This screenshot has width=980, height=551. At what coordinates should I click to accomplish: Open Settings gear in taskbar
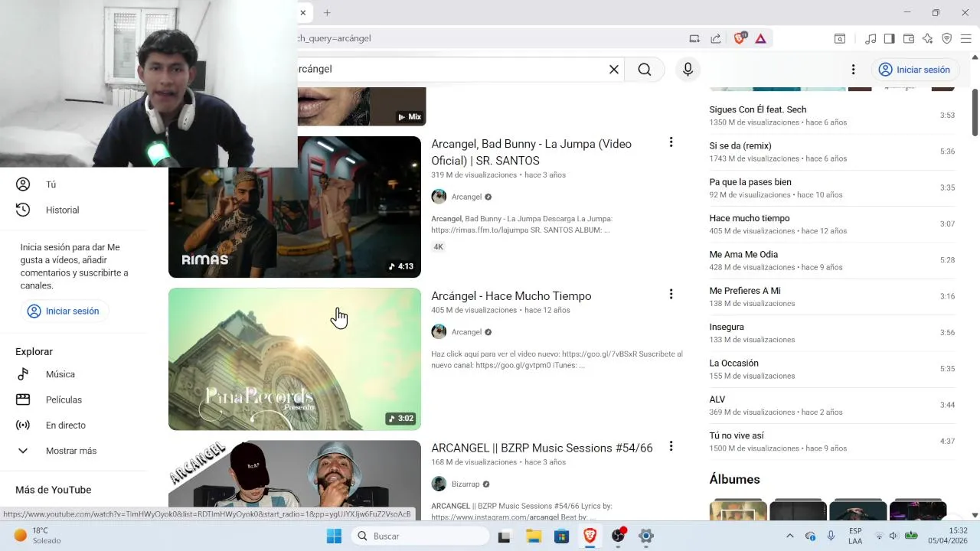(x=646, y=536)
